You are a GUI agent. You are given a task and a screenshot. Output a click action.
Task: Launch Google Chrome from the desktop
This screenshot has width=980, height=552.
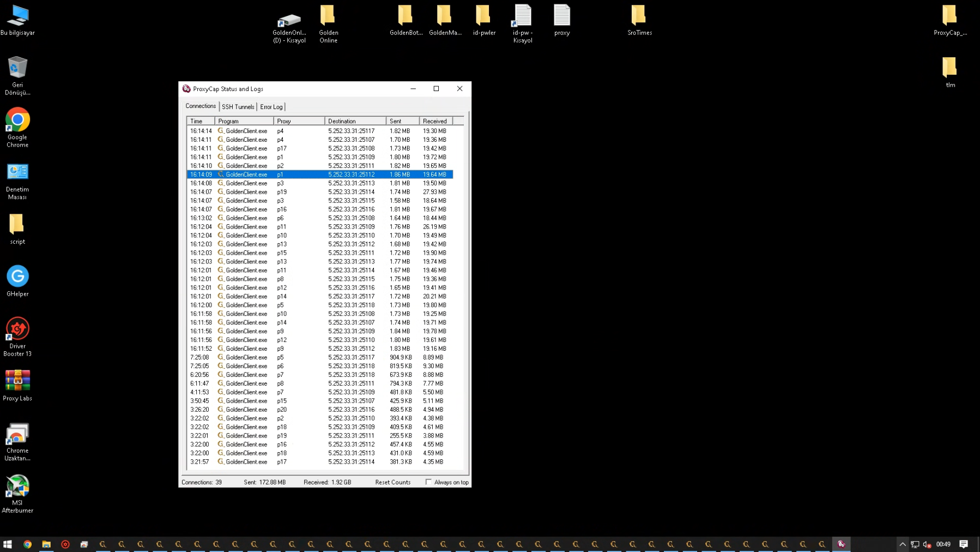[17, 128]
